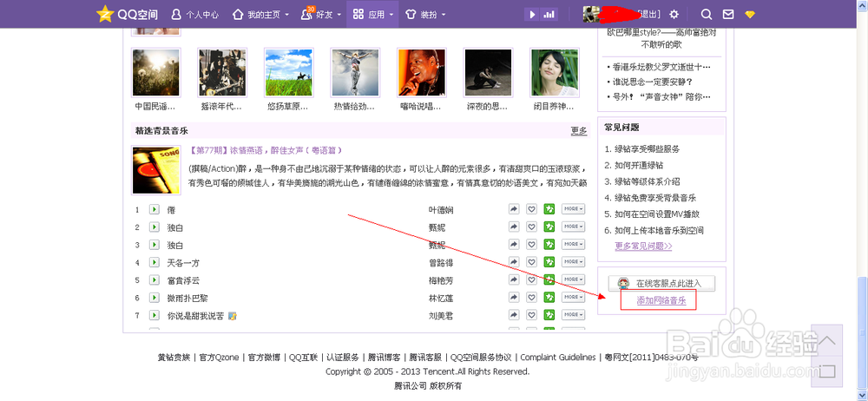Open footer link Complaint Guidelines
868x401 pixels.
click(558, 358)
